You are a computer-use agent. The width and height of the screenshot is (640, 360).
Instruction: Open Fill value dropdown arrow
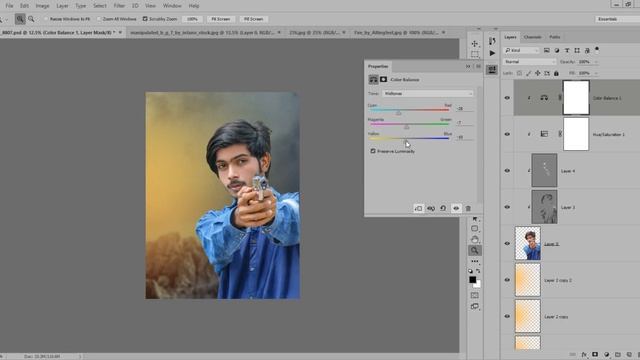[596, 73]
